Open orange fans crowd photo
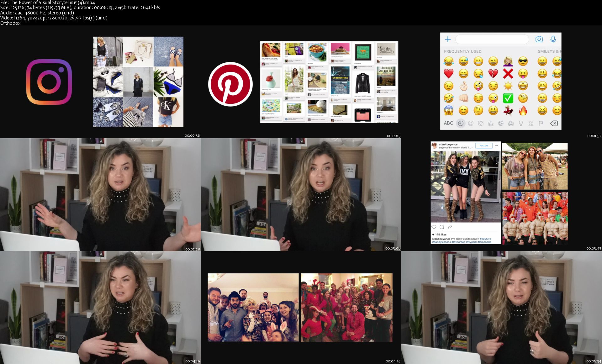The image size is (602, 364). click(535, 218)
